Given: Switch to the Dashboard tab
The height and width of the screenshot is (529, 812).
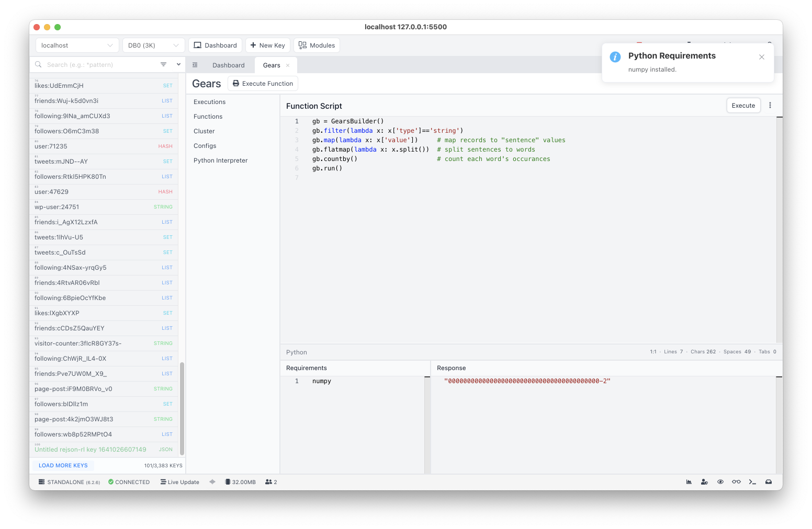Looking at the screenshot, I should pos(229,65).
